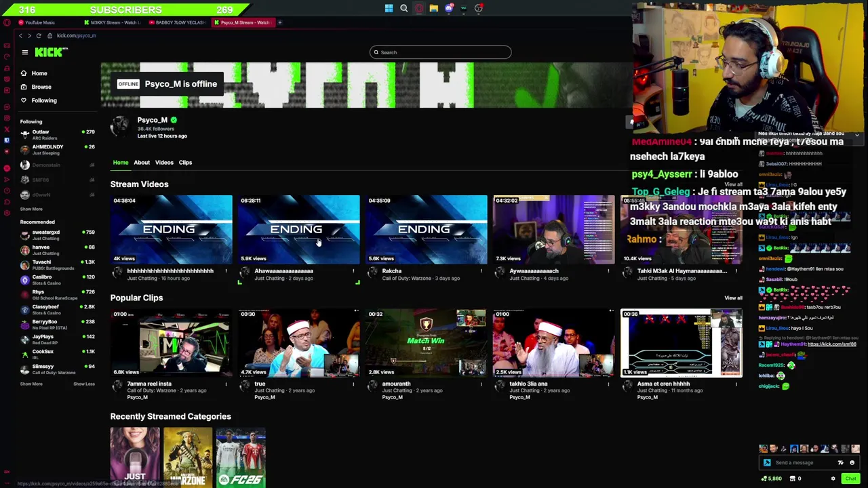
Task: Open the Windows Start button
Action: pyautogui.click(x=389, y=8)
